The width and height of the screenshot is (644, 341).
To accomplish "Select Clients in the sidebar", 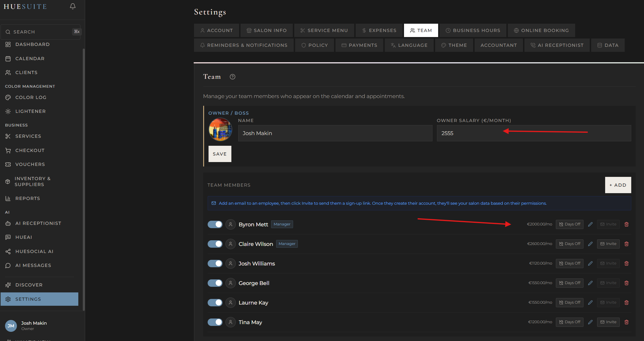I will tap(27, 72).
